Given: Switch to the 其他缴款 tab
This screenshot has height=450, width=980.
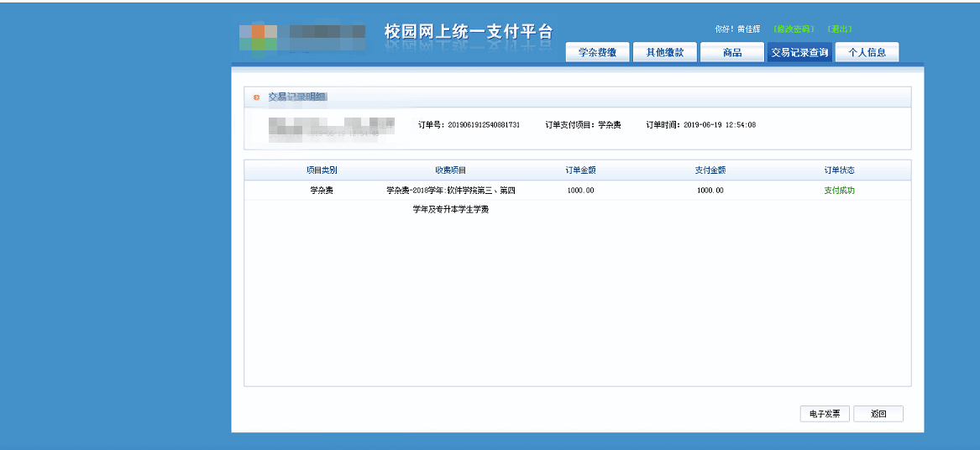Looking at the screenshot, I should tap(664, 53).
